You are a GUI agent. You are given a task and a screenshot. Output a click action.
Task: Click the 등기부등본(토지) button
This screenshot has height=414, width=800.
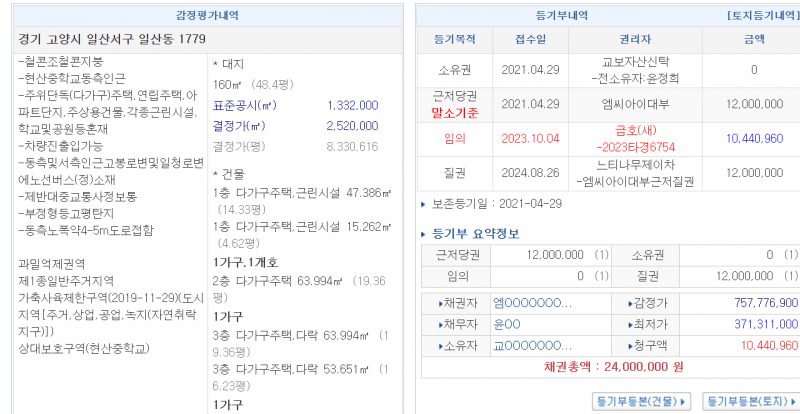pos(752,401)
